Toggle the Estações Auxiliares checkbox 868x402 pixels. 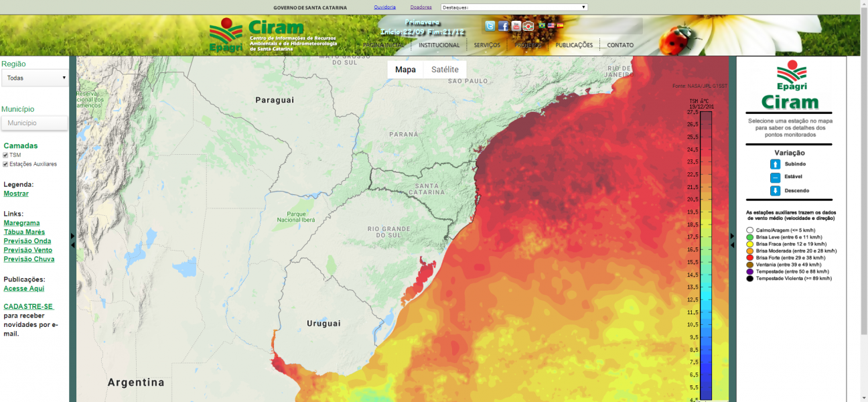coord(6,164)
